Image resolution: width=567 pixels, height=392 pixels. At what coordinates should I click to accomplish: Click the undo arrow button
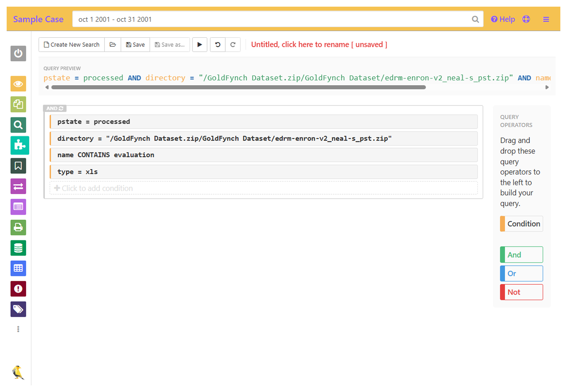[218, 45]
